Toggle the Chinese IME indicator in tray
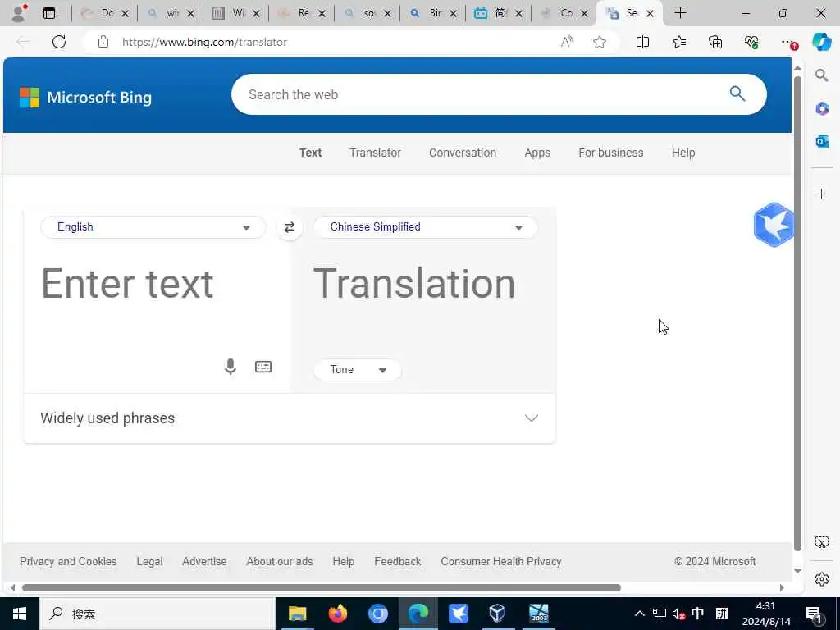 click(x=697, y=614)
